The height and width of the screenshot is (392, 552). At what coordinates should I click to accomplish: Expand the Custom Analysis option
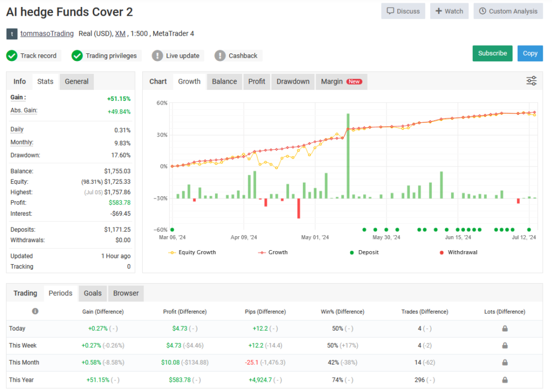[x=507, y=11]
